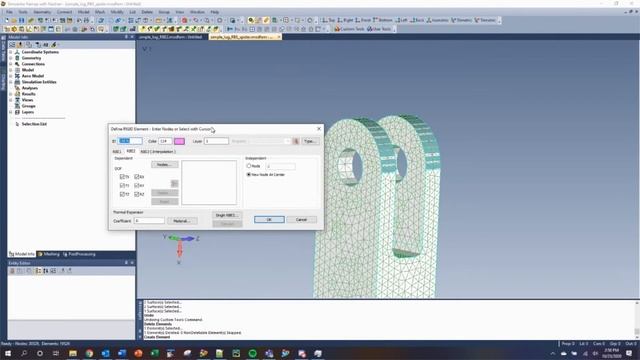Click the File Explorer taskbar icon
This screenshot has height=360, width=640.
coord(73,353)
